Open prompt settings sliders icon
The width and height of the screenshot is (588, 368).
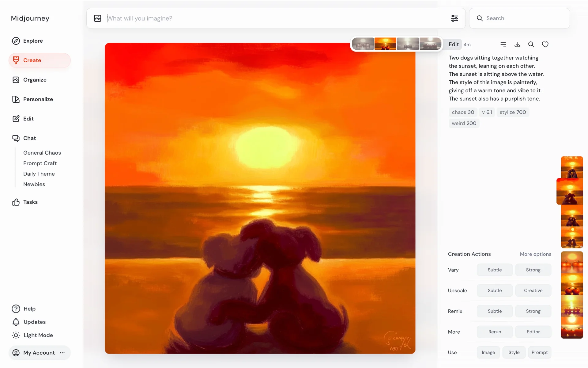(454, 18)
